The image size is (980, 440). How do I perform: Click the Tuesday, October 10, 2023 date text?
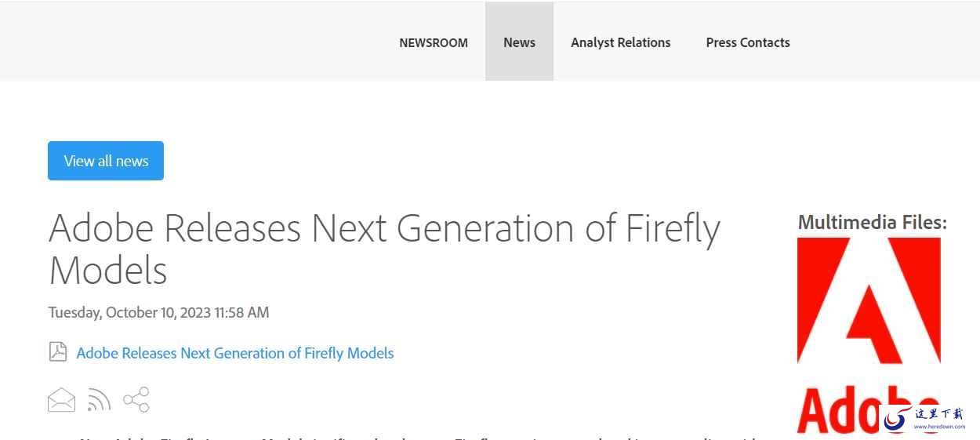coord(158,312)
